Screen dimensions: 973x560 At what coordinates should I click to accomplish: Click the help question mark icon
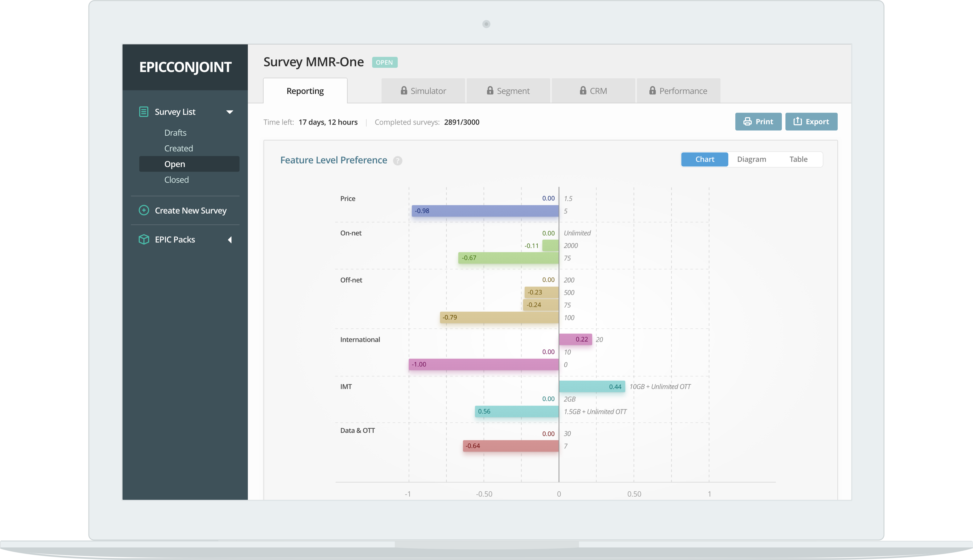tap(398, 161)
